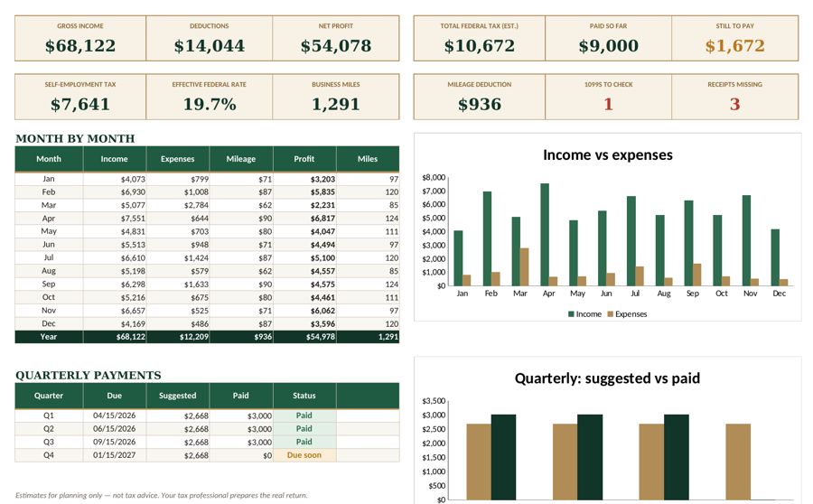This screenshot has height=504, width=813.
Task: Select the Quarterly: suggested vs paid title
Action: click(607, 378)
